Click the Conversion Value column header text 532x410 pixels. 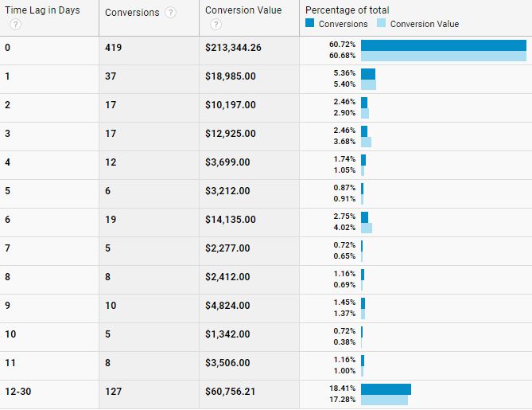coord(243,10)
